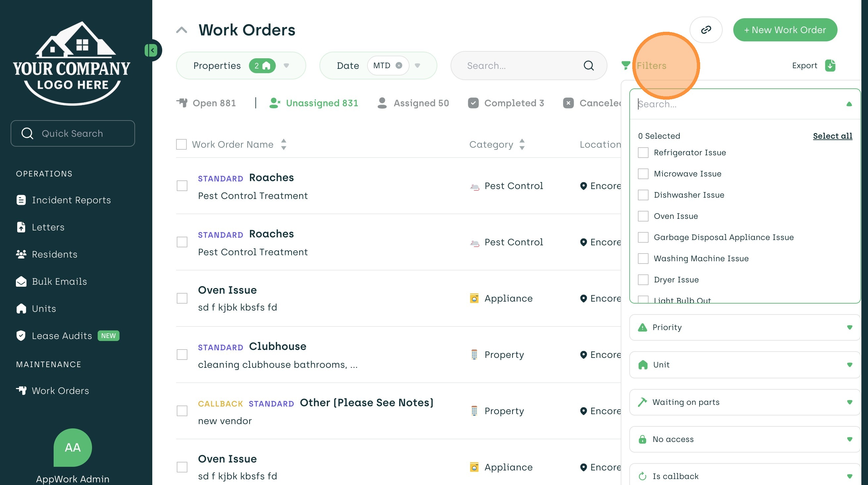Click the magnifier icon in the search bar
868x485 pixels.
click(x=588, y=66)
